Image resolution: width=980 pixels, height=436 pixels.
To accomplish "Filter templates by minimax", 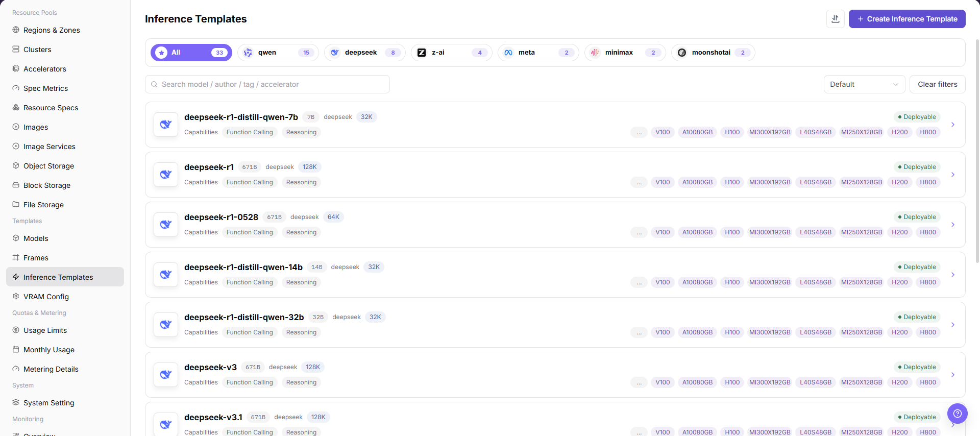I will (x=625, y=53).
